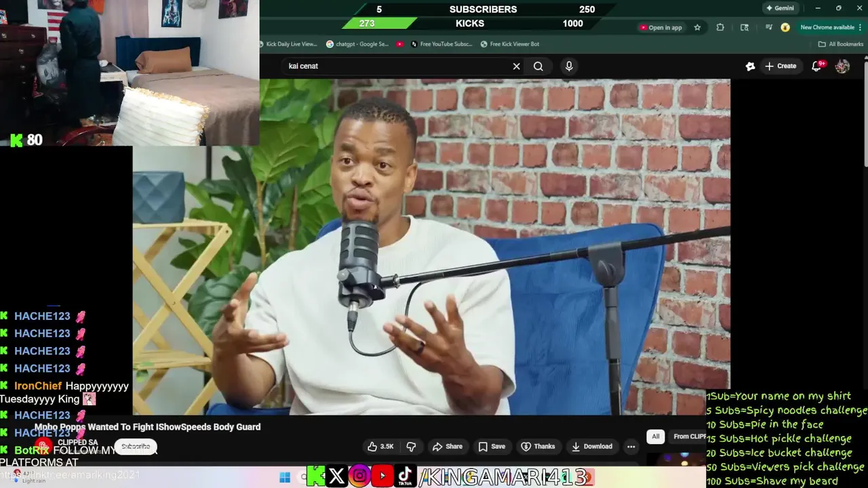Send Thanks to the creator

coord(538,446)
